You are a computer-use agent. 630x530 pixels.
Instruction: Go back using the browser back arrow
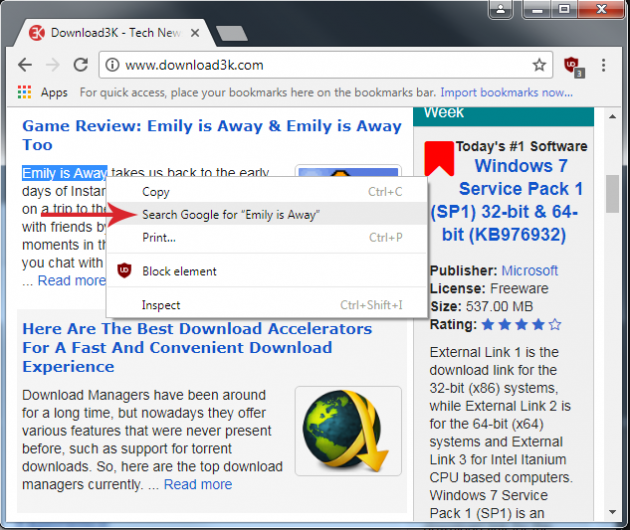[x=25, y=65]
